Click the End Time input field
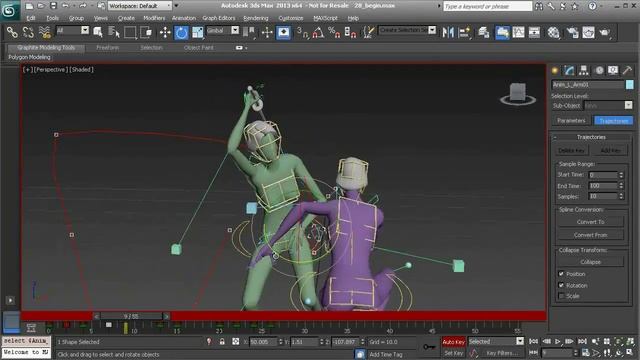Viewport: 640px width, 360px height. pos(603,186)
